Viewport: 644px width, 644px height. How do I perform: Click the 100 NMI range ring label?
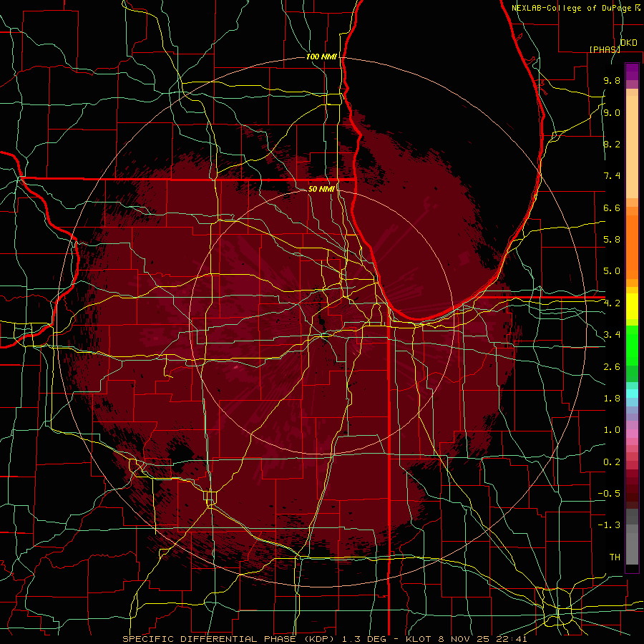coord(321,57)
